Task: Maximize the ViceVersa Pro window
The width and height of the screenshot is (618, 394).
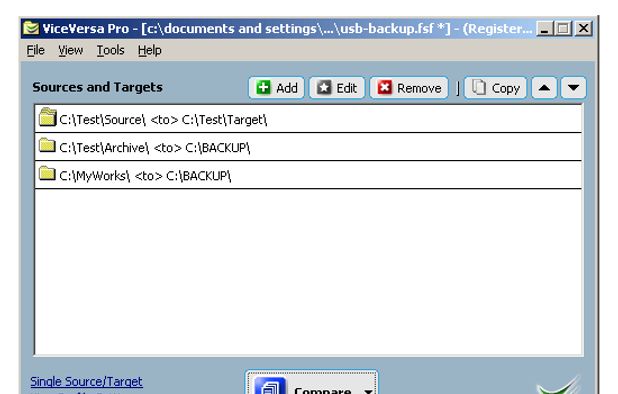Action: pyautogui.click(x=564, y=28)
